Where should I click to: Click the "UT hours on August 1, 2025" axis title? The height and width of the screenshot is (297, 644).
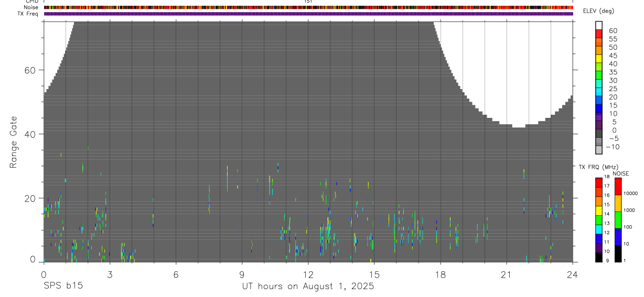308,287
